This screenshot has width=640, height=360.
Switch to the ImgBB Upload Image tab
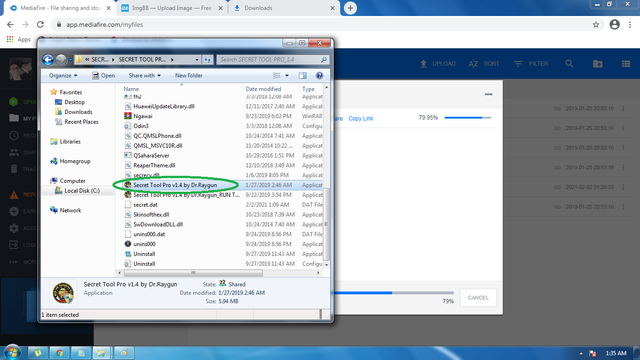[x=172, y=8]
